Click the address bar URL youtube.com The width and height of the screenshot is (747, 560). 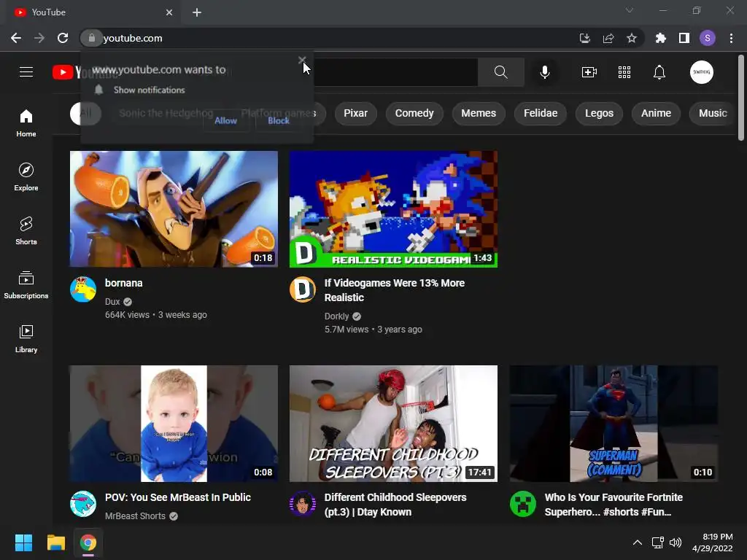[133, 38]
